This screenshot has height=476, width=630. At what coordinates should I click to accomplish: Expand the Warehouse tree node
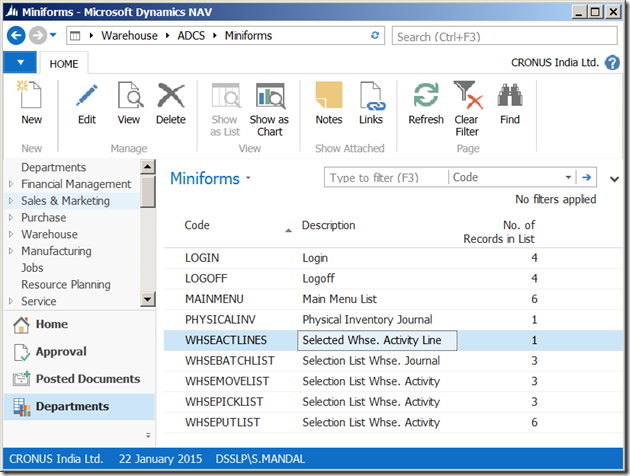point(11,234)
